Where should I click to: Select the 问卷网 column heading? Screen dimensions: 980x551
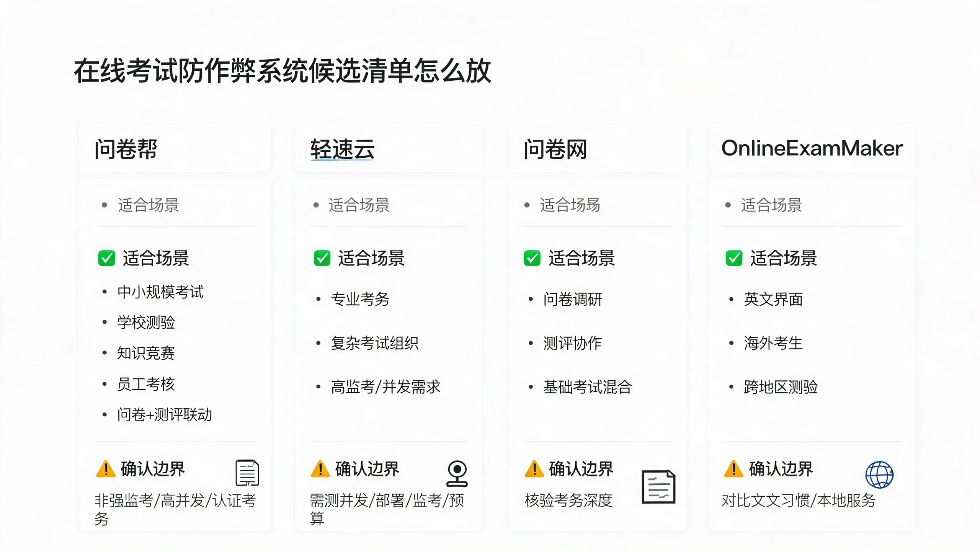(555, 149)
